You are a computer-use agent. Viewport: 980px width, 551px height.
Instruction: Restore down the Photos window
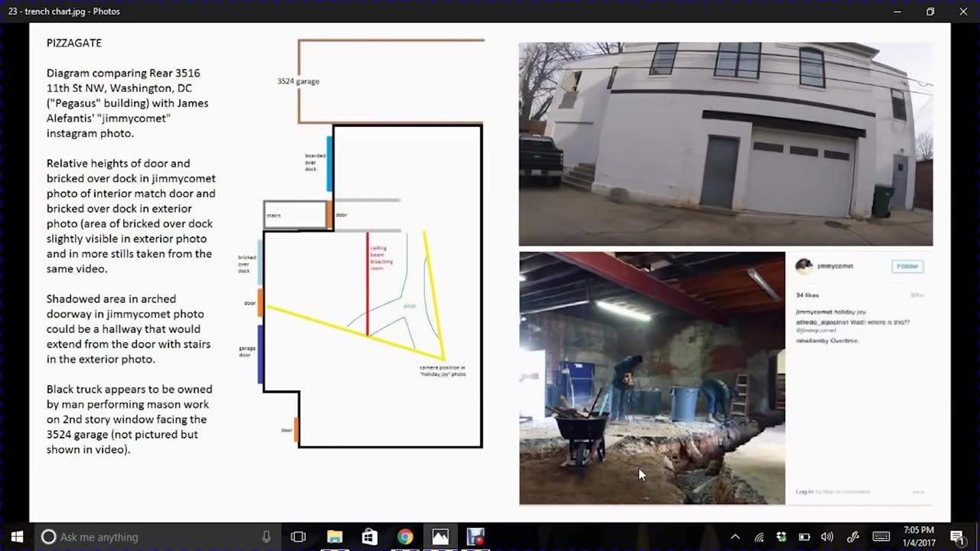930,11
